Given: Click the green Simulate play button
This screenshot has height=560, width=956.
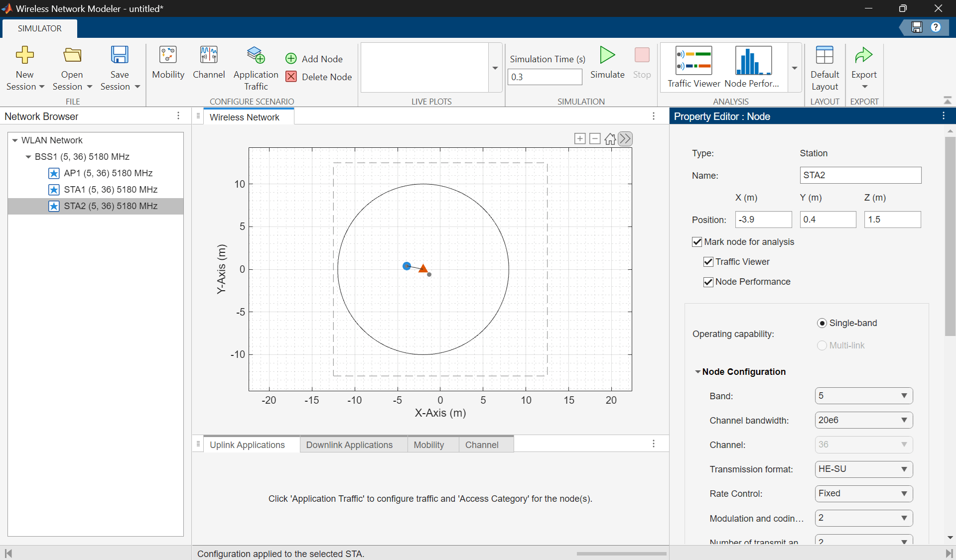Looking at the screenshot, I should (607, 62).
